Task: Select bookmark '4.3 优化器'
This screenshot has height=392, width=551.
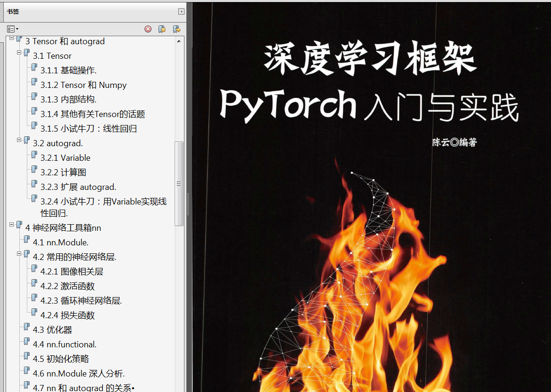Action: (52, 330)
